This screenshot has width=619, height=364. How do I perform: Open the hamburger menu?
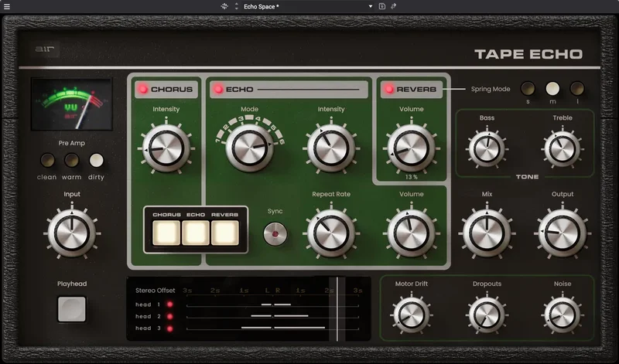(7, 7)
